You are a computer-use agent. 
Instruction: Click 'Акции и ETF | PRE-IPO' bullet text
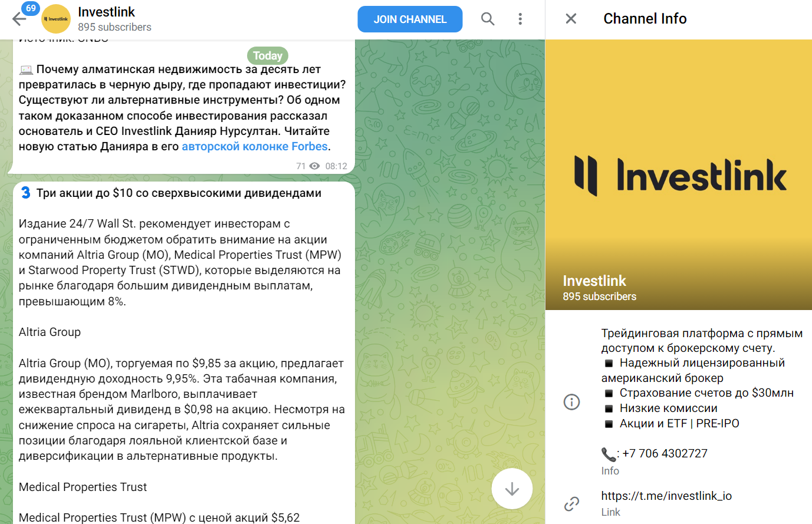[679, 423]
